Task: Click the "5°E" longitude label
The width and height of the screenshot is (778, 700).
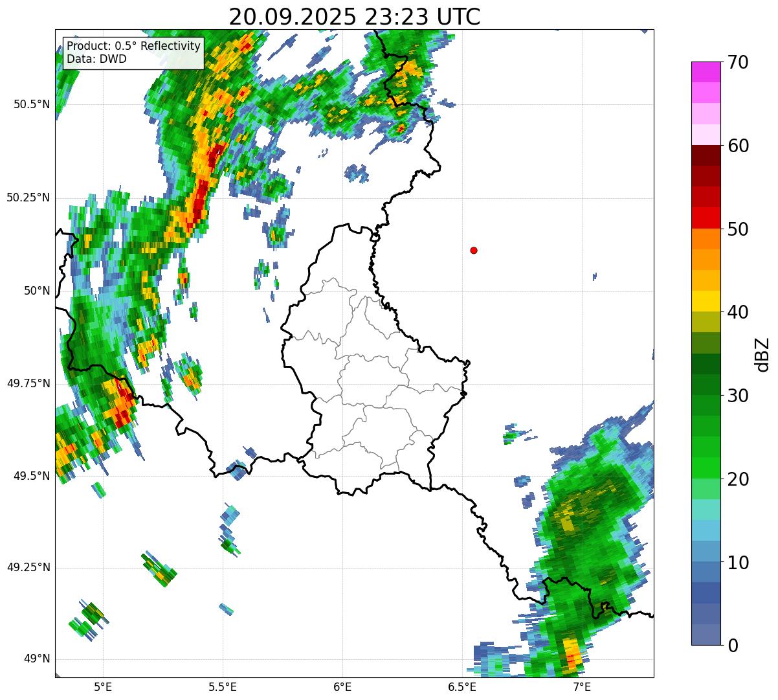Action: tap(103, 687)
